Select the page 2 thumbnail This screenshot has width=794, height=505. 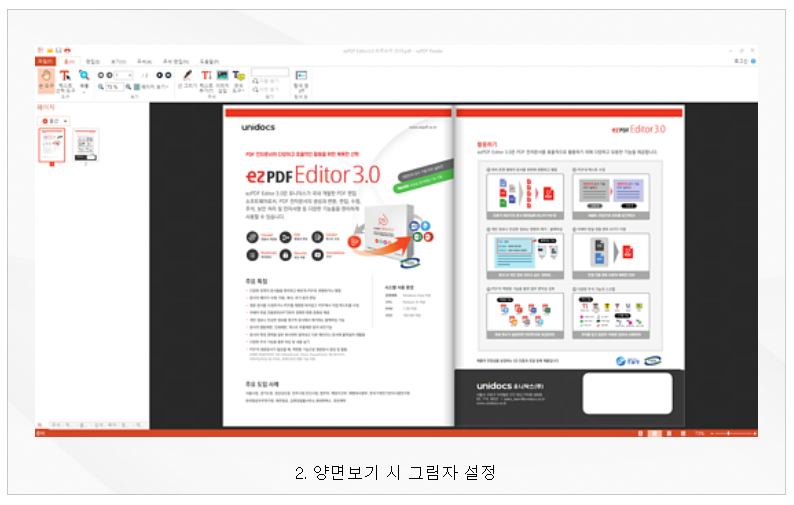pyautogui.click(x=86, y=145)
